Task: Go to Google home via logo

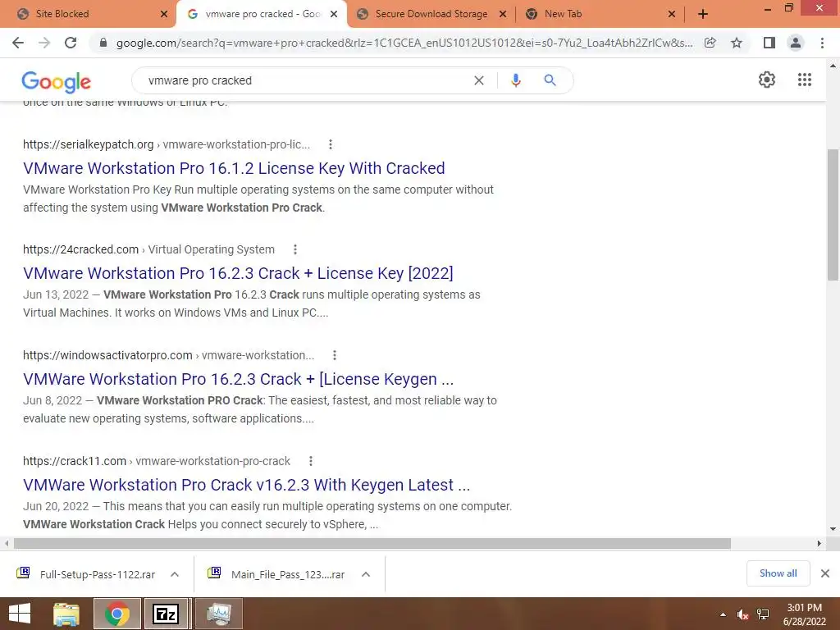Action: click(x=57, y=81)
